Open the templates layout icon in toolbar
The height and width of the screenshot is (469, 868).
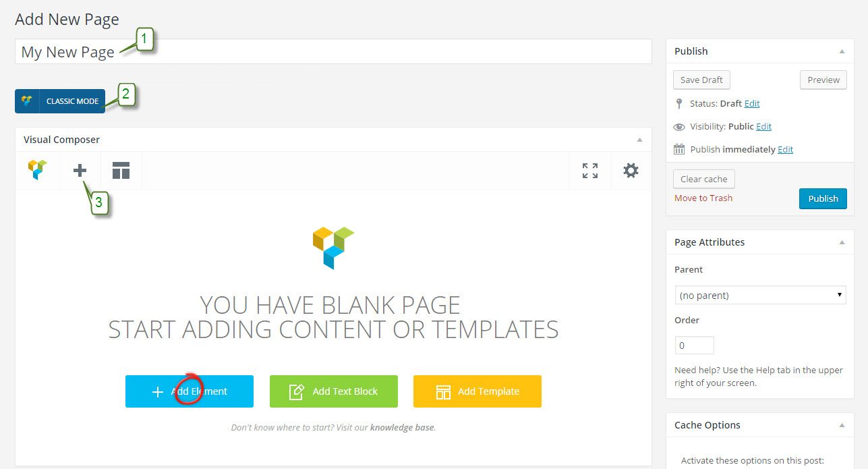(121, 171)
